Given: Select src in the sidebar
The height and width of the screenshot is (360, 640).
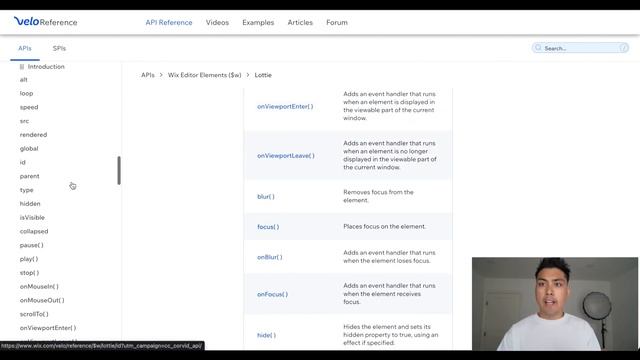Looking at the screenshot, I should point(24,121).
